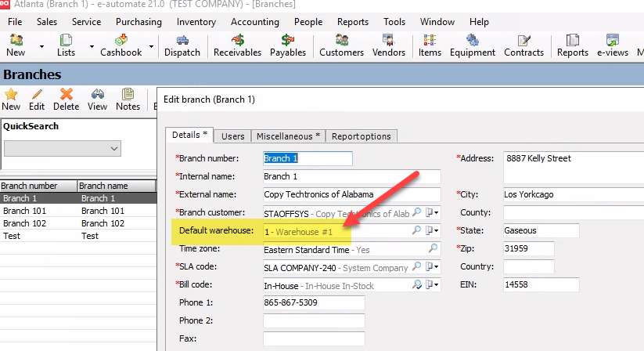Switch to the Report options tab
Screen dimensions: 644x351
tap(361, 136)
